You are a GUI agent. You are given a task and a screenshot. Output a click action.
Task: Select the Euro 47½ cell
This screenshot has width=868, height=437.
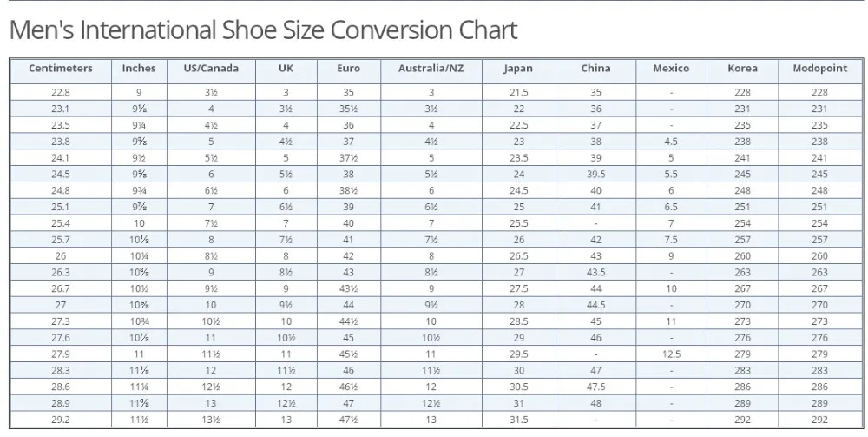(x=349, y=420)
